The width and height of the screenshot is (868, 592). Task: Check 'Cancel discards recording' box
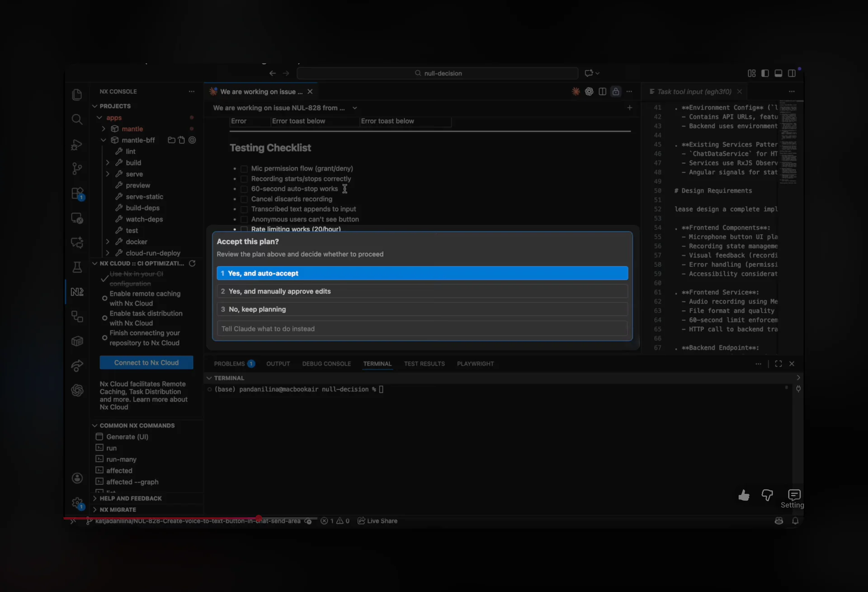[x=244, y=199]
